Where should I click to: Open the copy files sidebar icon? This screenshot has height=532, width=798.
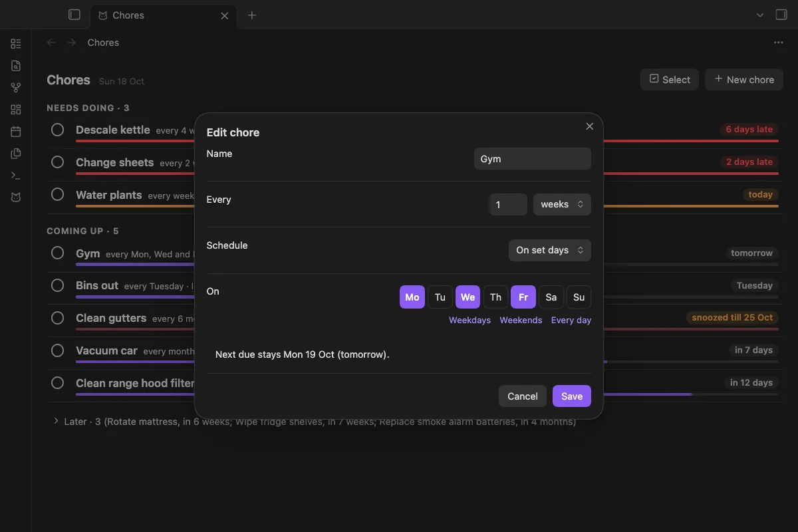[16, 154]
